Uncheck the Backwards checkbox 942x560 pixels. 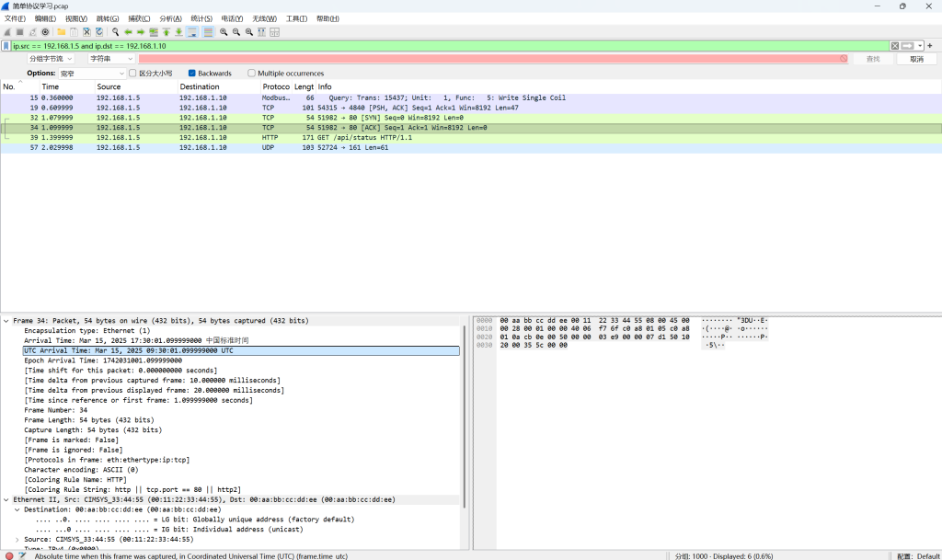click(x=191, y=73)
